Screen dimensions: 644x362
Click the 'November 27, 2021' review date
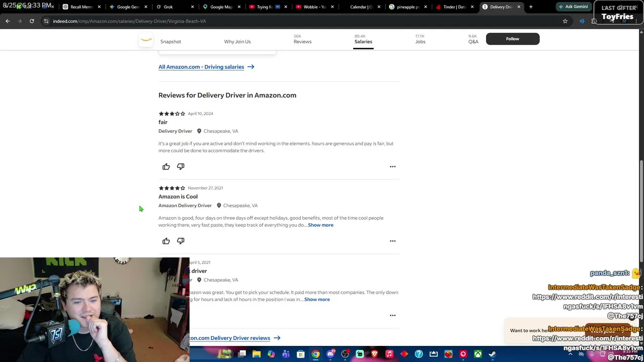(205, 188)
